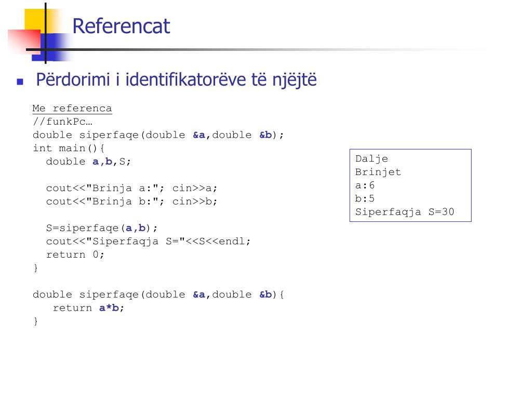Screen dimensions: 532x399
Task: Click output value "b:5"
Action: (365, 198)
